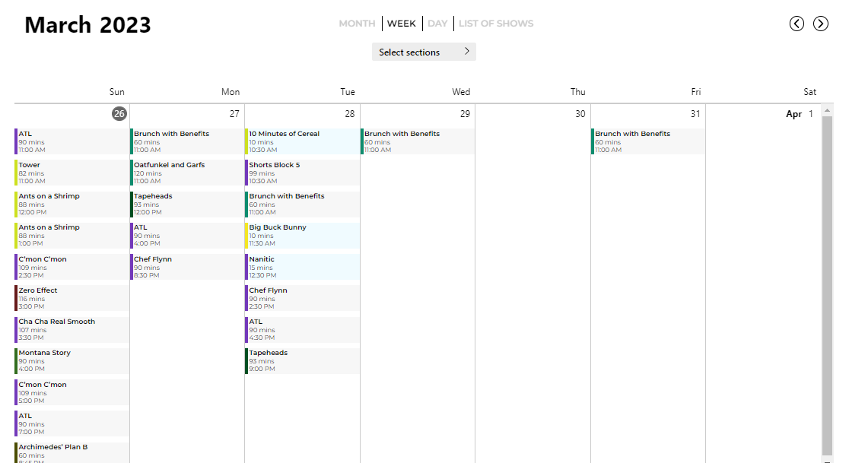Screen dimensions: 868x463
Task: Open Chef Flynn 2:30 PM Tuesday show
Action: [x=302, y=298]
